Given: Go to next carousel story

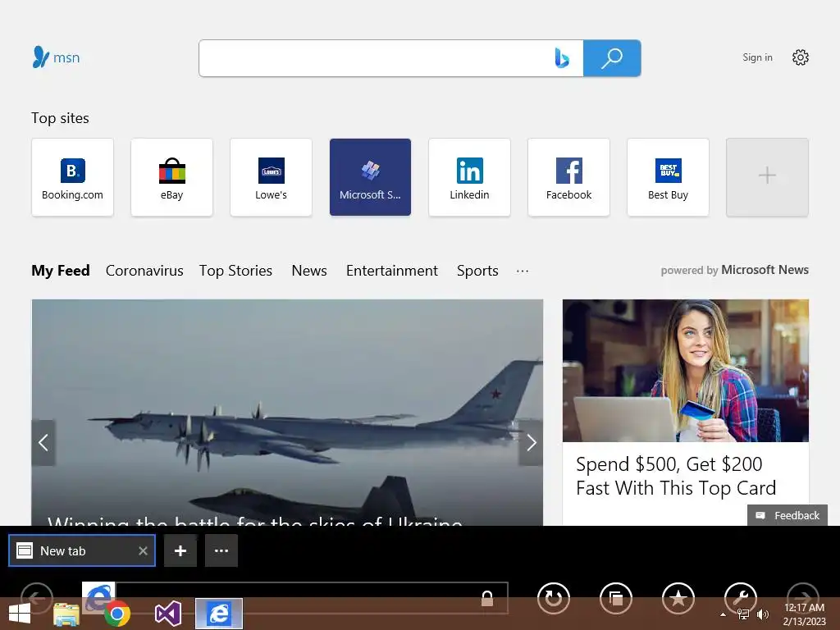Looking at the screenshot, I should pos(531,442).
